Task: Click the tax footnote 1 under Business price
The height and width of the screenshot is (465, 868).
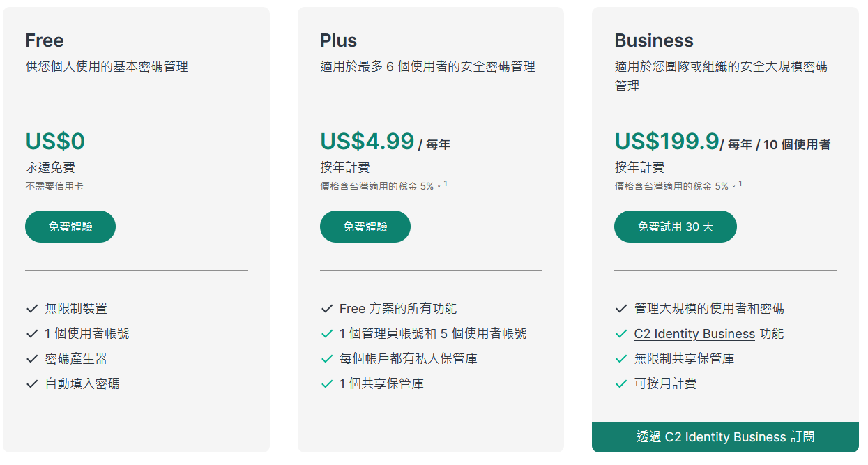Action: click(740, 183)
